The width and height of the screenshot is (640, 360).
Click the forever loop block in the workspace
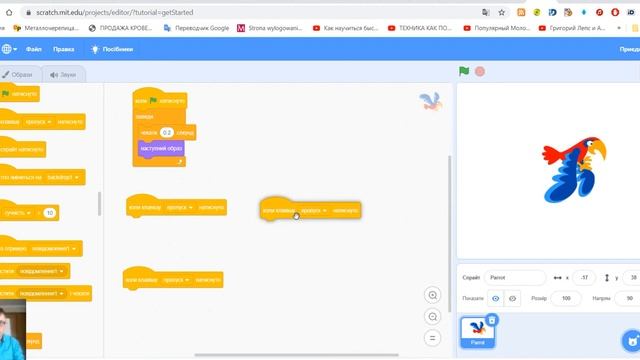(x=144, y=117)
